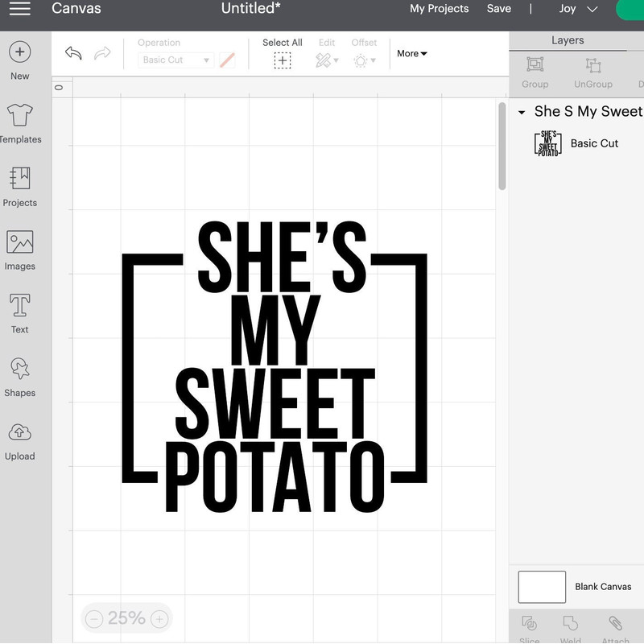Image resolution: width=644 pixels, height=644 pixels.
Task: Change the Blank Canvas color swatch
Action: point(542,587)
